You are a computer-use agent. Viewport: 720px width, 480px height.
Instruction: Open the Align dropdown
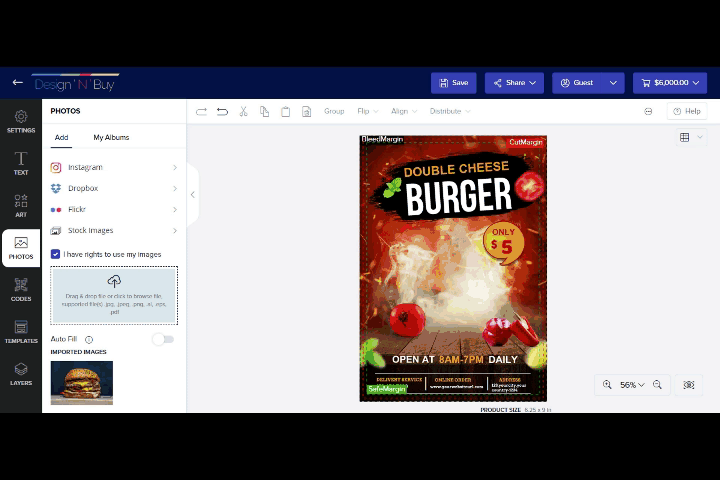(x=404, y=111)
